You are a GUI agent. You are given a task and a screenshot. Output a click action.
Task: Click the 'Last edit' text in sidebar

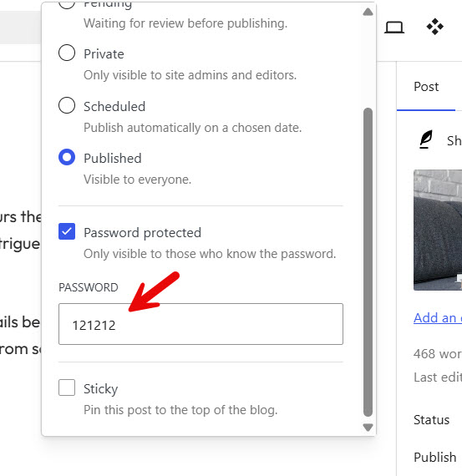pyautogui.click(x=438, y=377)
